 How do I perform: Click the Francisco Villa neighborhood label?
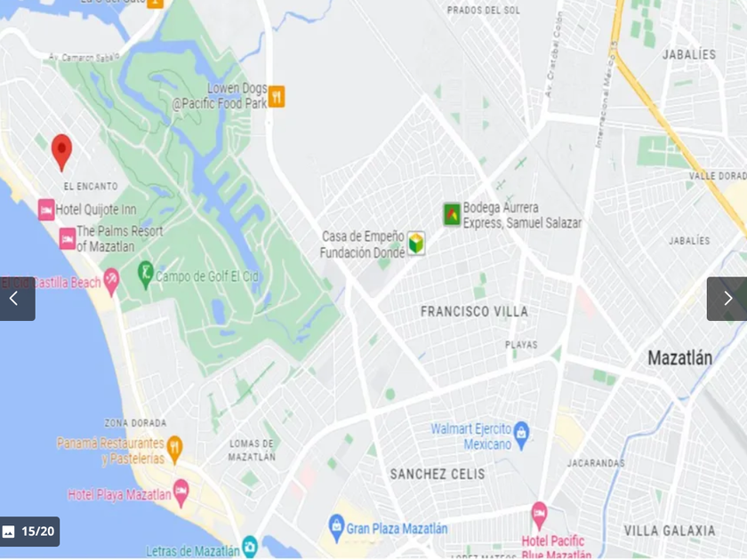[x=474, y=311]
